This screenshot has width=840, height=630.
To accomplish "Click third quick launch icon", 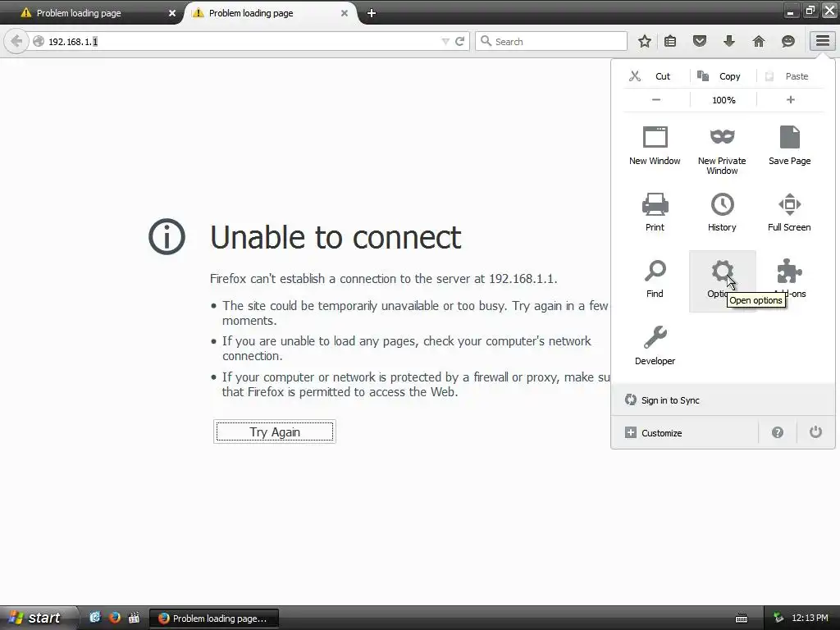I will click(134, 618).
